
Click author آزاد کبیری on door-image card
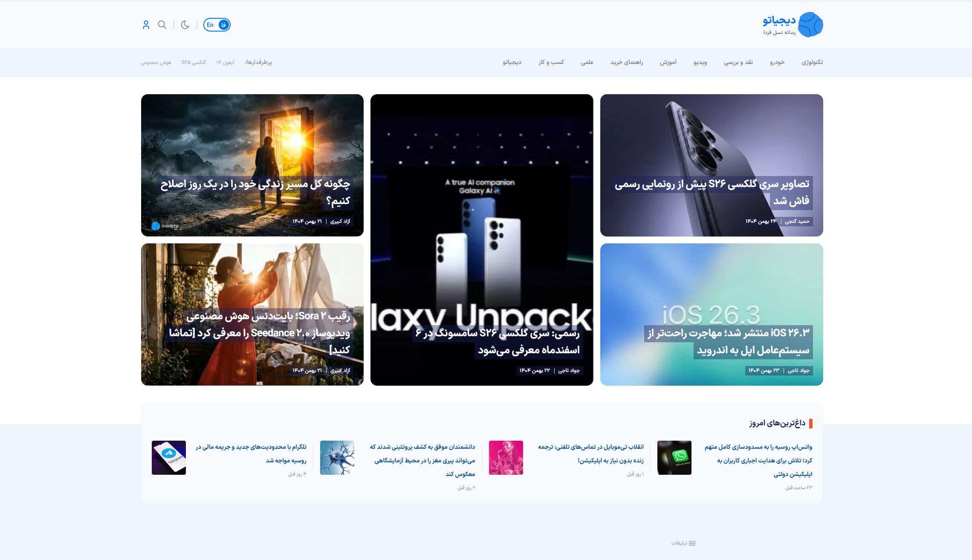pos(340,221)
